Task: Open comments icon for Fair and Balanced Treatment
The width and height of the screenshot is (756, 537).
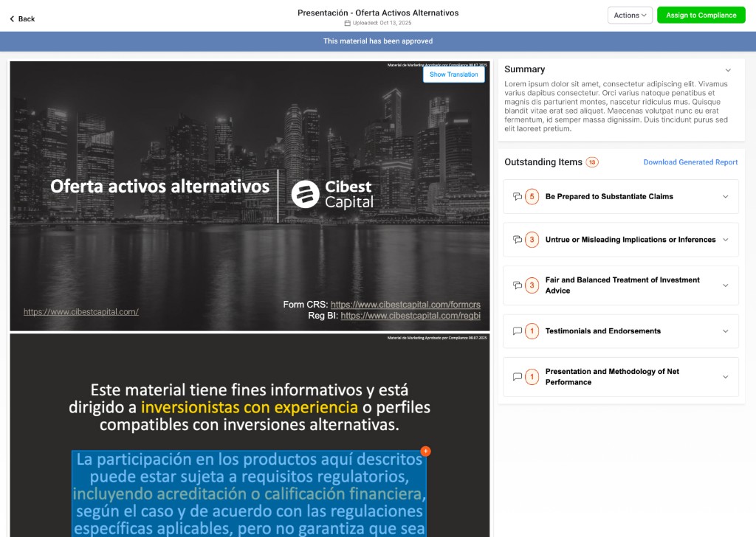Action: point(518,285)
